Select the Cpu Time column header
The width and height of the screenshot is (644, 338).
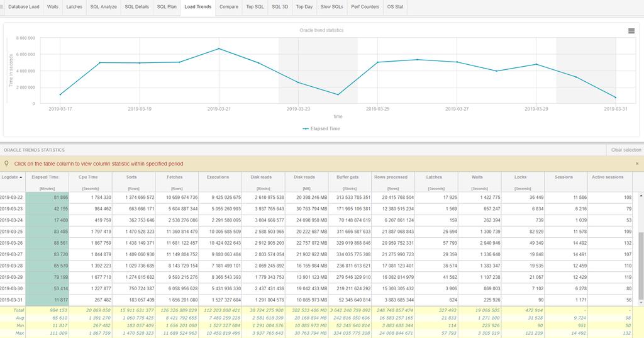point(91,182)
